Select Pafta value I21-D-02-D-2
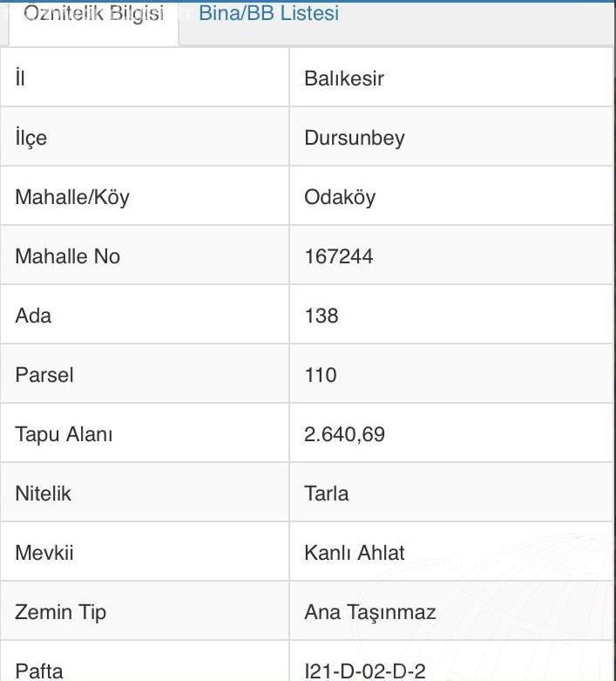This screenshot has width=616, height=681. pos(365,671)
